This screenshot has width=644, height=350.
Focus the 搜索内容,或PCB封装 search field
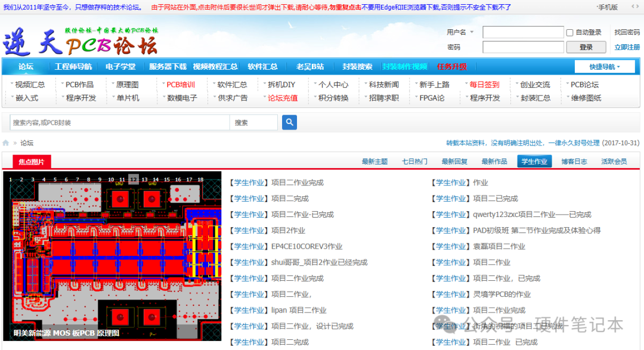[x=119, y=123]
